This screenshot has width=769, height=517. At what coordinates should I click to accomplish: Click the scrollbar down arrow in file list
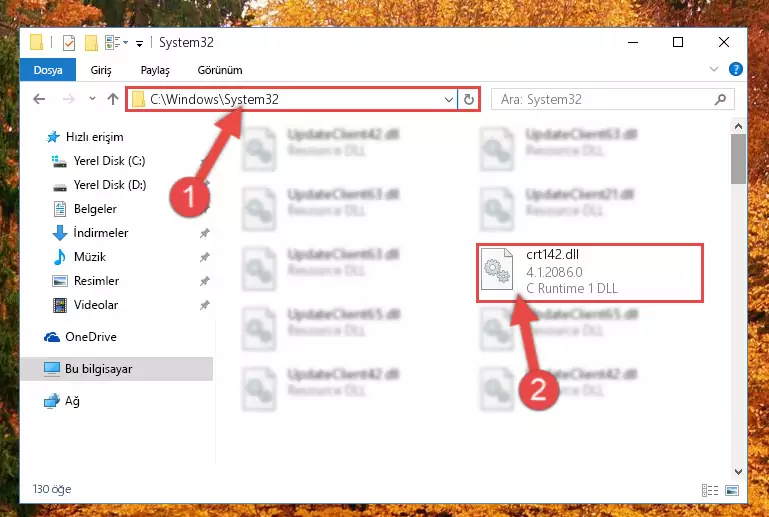(x=738, y=472)
